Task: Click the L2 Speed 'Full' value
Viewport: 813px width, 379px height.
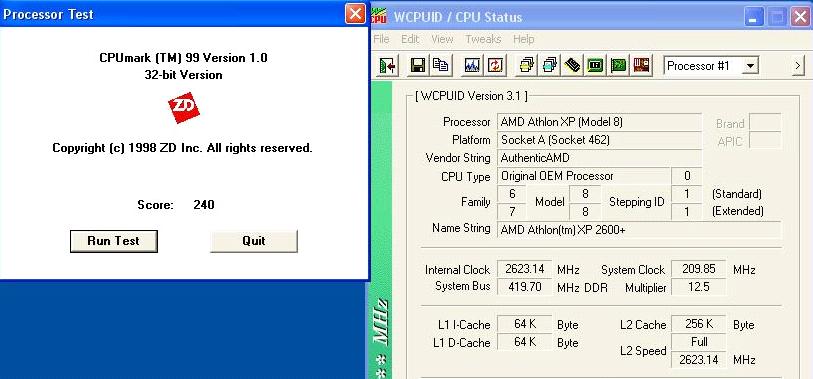Action: point(698,342)
